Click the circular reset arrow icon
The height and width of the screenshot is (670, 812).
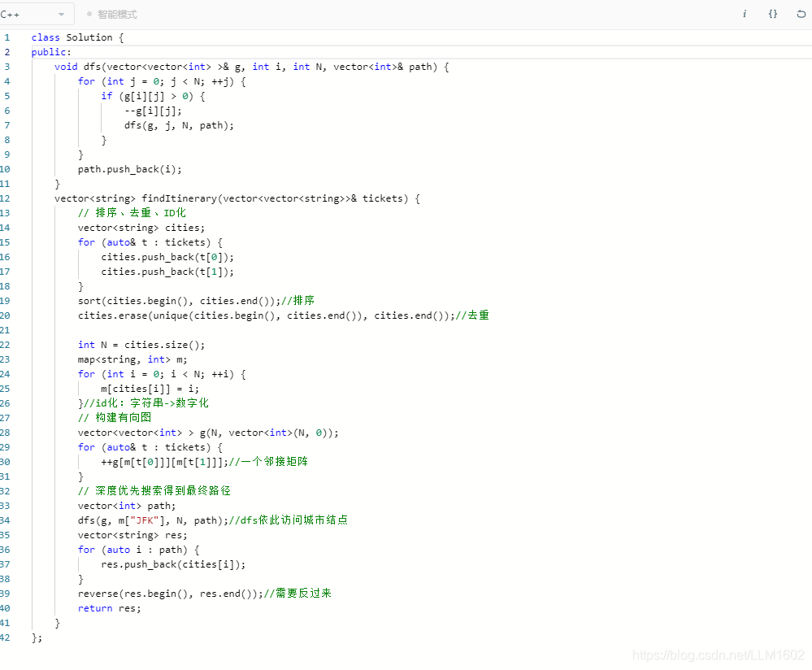point(801,14)
